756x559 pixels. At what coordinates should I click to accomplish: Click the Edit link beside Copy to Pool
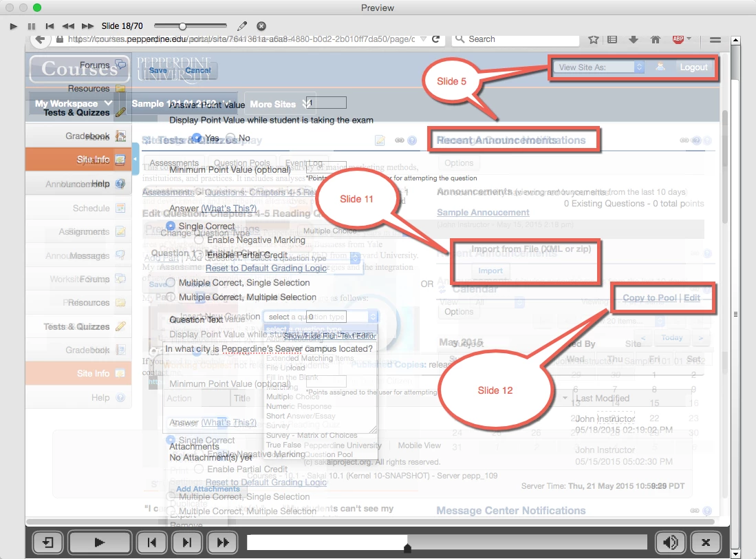692,297
